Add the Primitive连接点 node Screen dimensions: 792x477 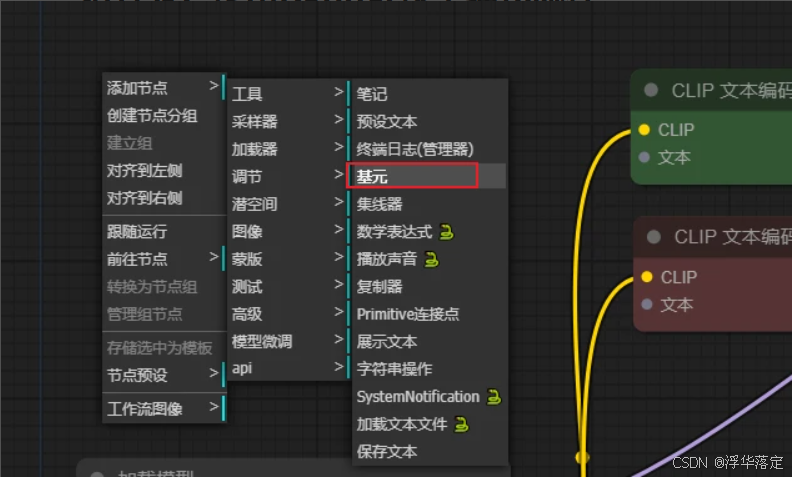tap(429, 314)
